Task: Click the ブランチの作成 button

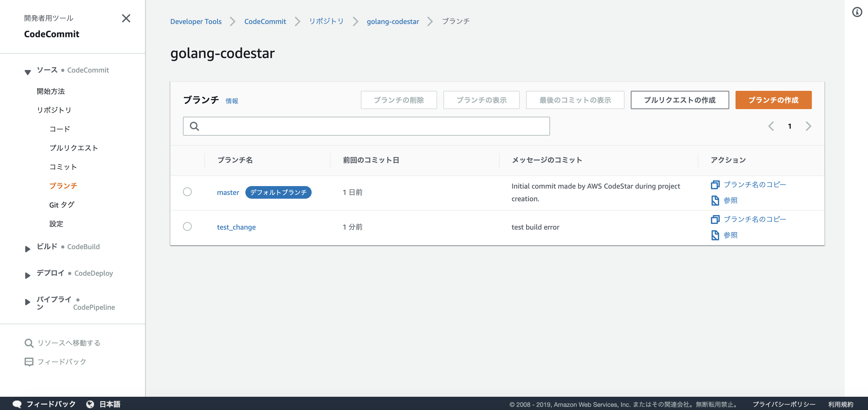Action: [x=773, y=100]
